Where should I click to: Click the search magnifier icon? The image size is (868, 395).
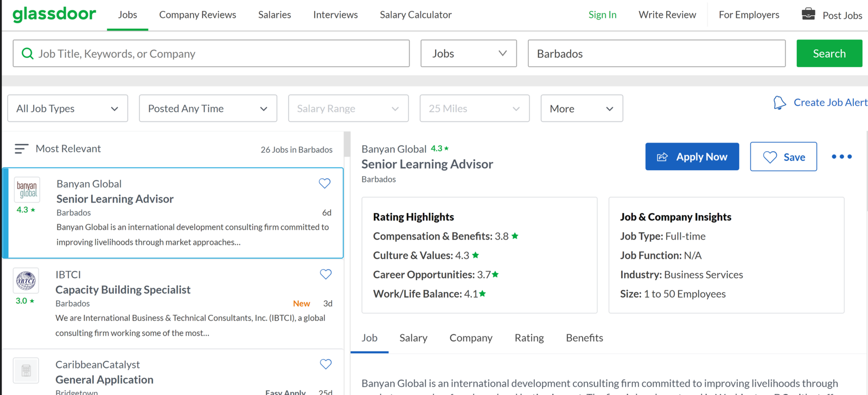[27, 53]
